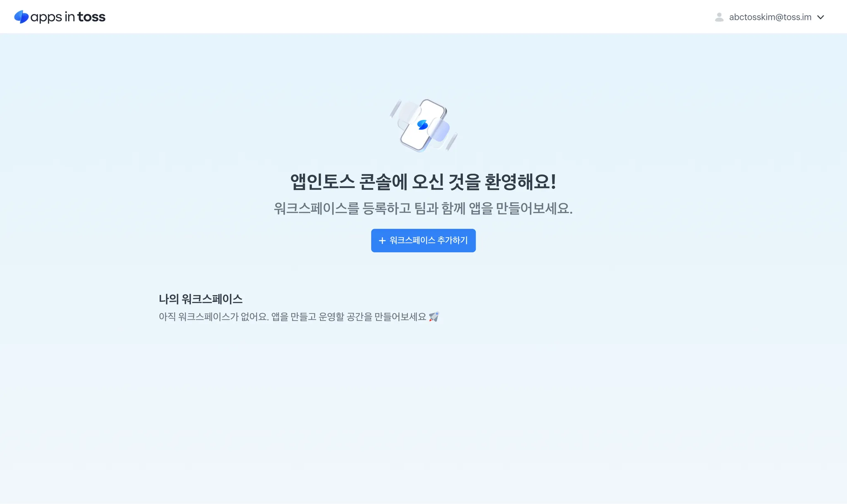Click the phone illustration graphic
The height and width of the screenshot is (504, 847).
pos(423,125)
